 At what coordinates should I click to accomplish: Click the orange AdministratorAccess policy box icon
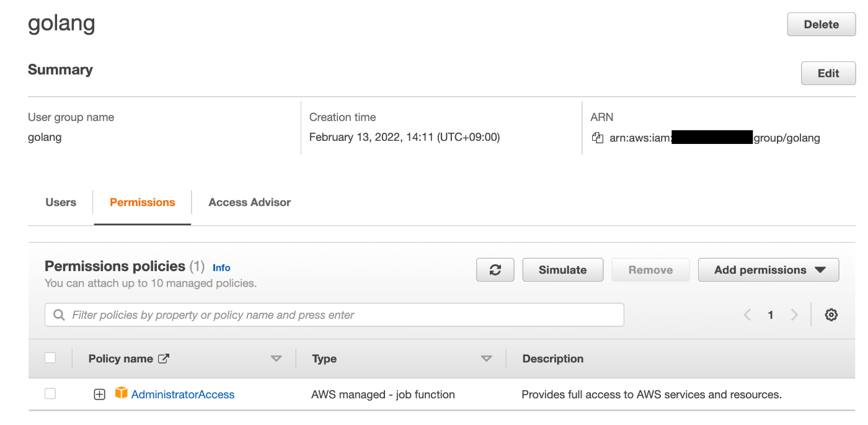click(x=121, y=393)
